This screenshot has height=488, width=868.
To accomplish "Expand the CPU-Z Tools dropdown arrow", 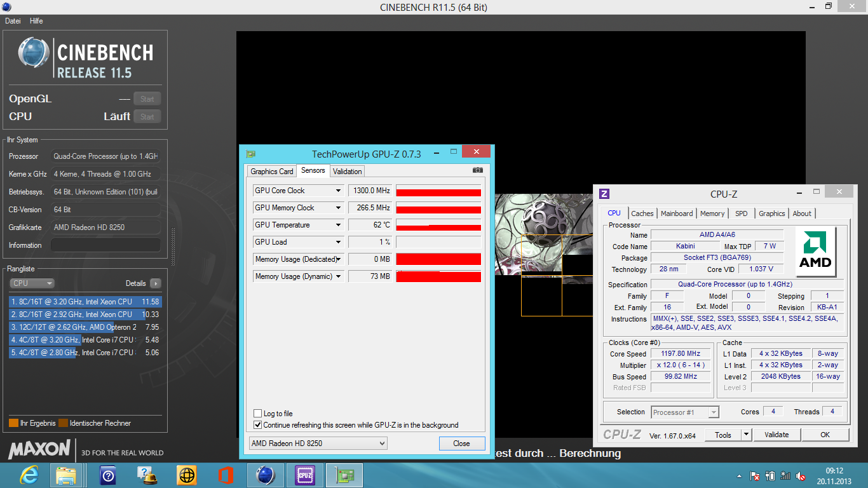I will [746, 435].
